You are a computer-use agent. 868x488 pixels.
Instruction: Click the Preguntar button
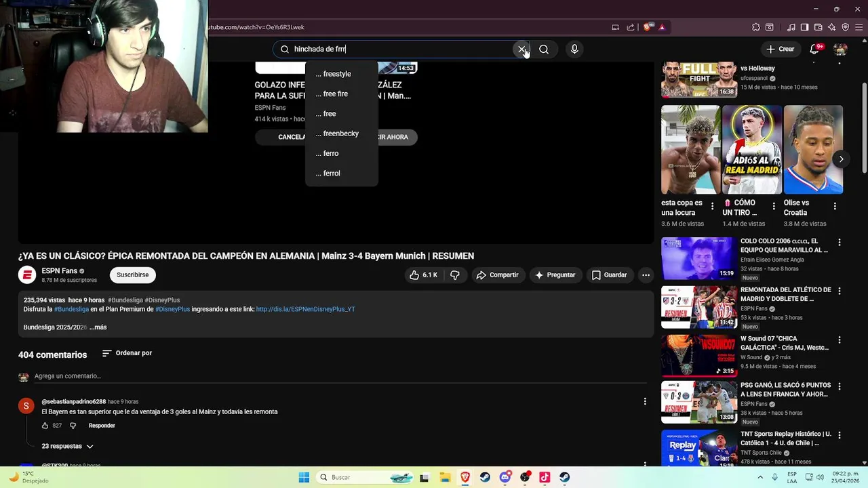555,274
